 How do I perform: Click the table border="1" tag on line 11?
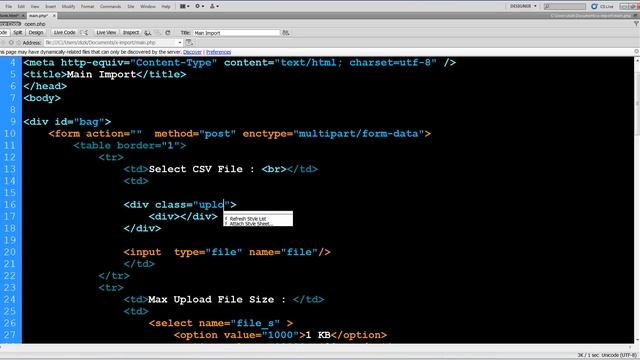click(130, 145)
